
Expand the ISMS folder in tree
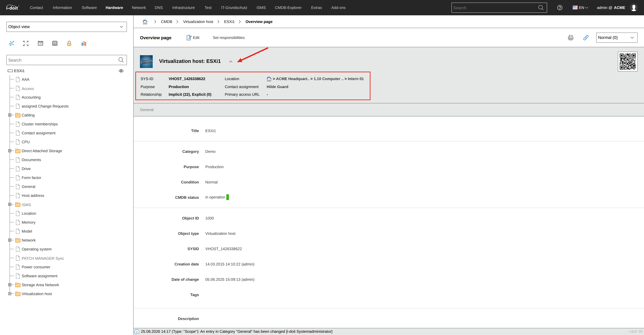pyautogui.click(x=10, y=205)
